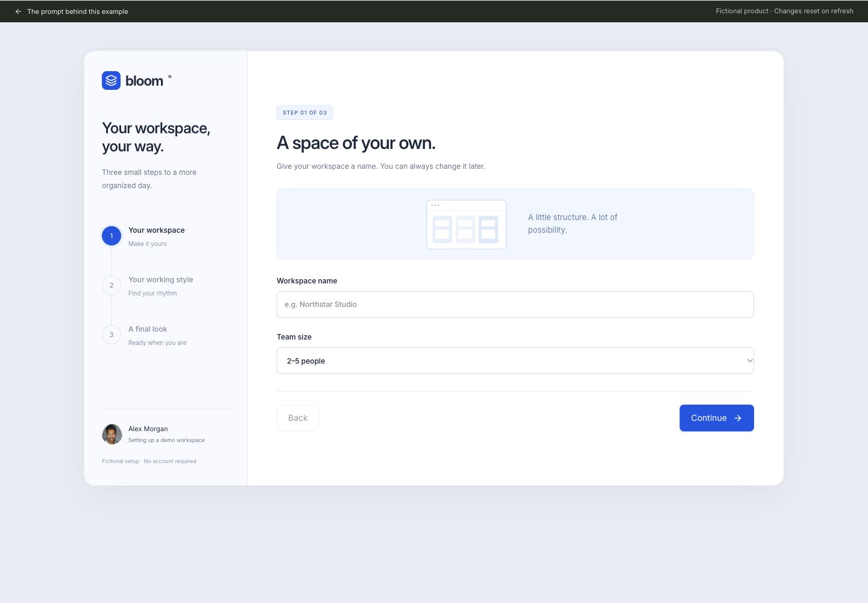Focus the Workspace name input field

[x=515, y=305]
